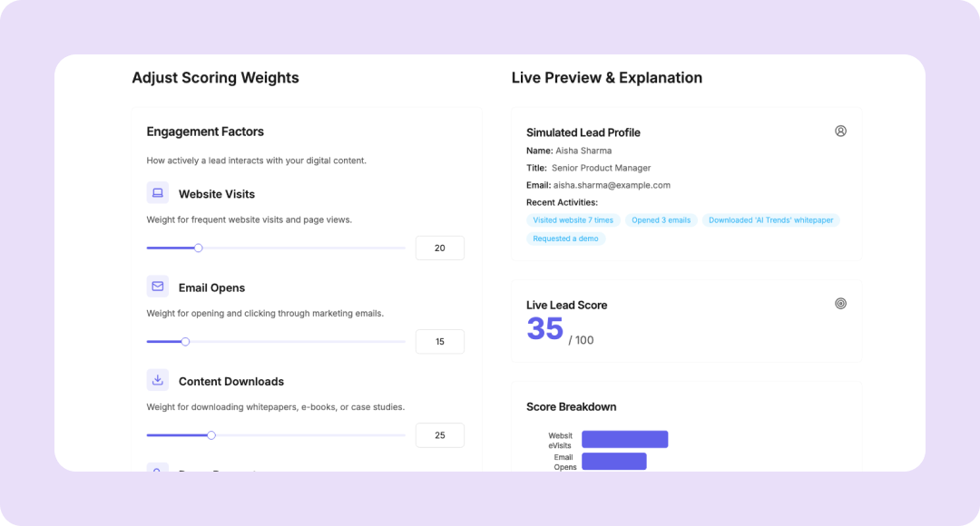The image size is (980, 526).
Task: Select the 'Opened 3 emails' activity tag
Action: click(x=661, y=220)
